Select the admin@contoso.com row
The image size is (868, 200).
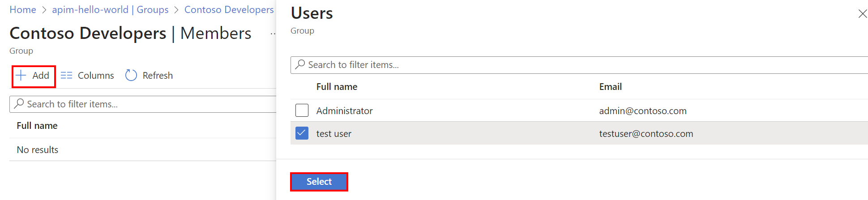pos(642,111)
